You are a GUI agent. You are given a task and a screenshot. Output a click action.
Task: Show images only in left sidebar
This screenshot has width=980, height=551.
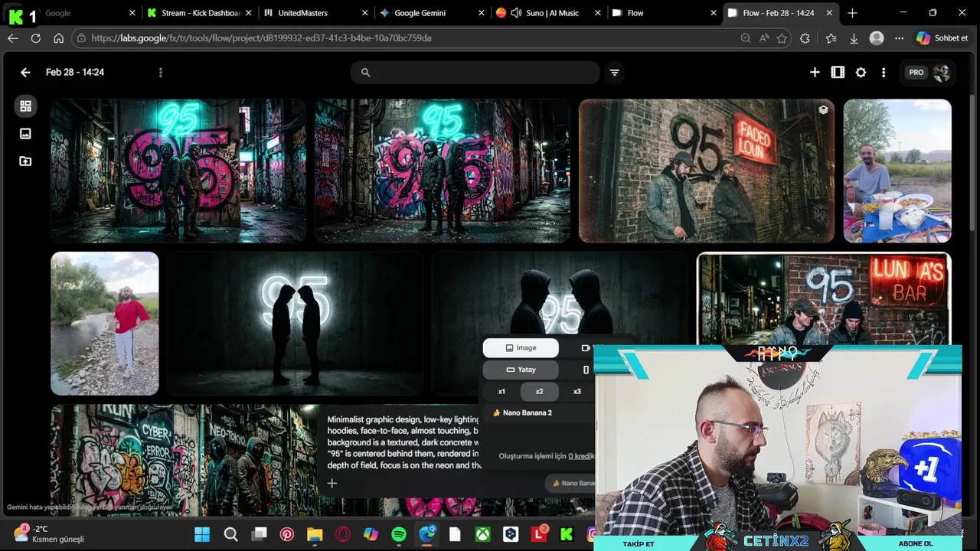[x=25, y=133]
